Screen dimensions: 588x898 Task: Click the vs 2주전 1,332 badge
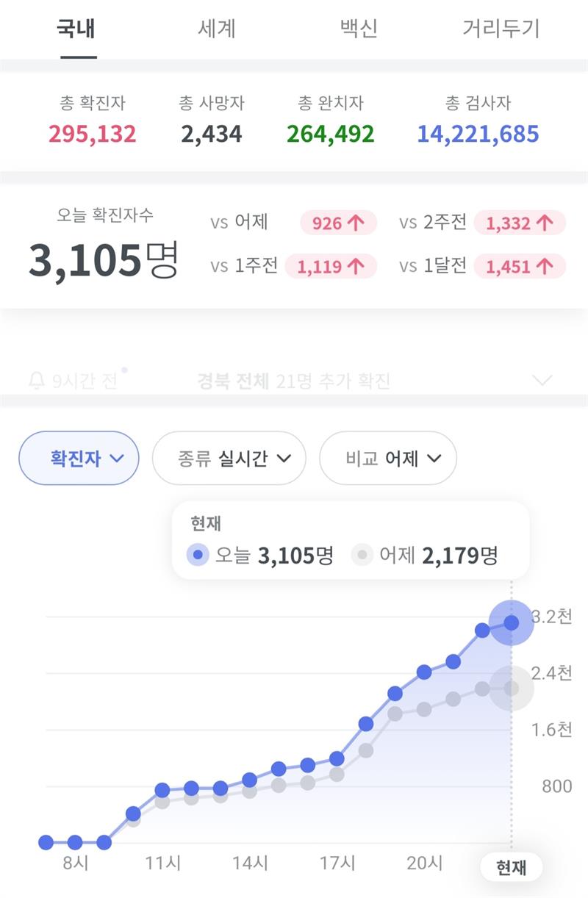[520, 223]
